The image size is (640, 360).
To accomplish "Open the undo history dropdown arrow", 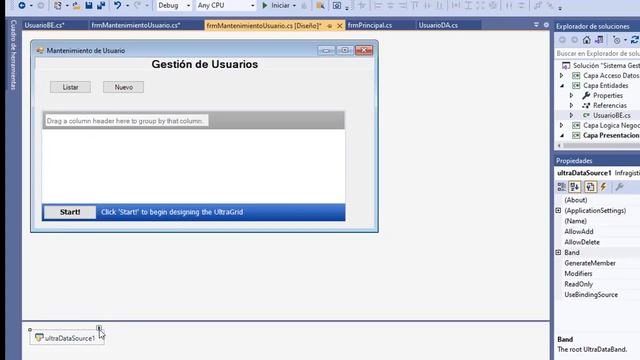I will click(x=127, y=6).
